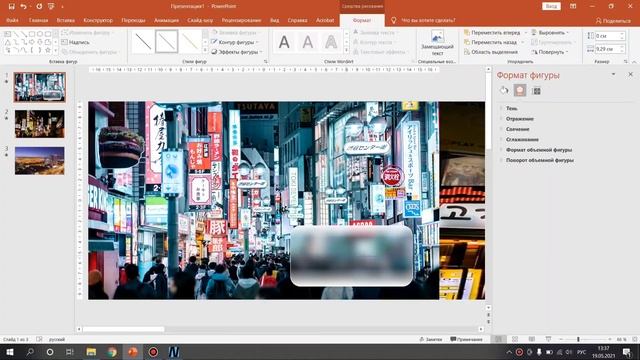Open the Область выделения selection pane
The image size is (640, 360).
tap(491, 52)
